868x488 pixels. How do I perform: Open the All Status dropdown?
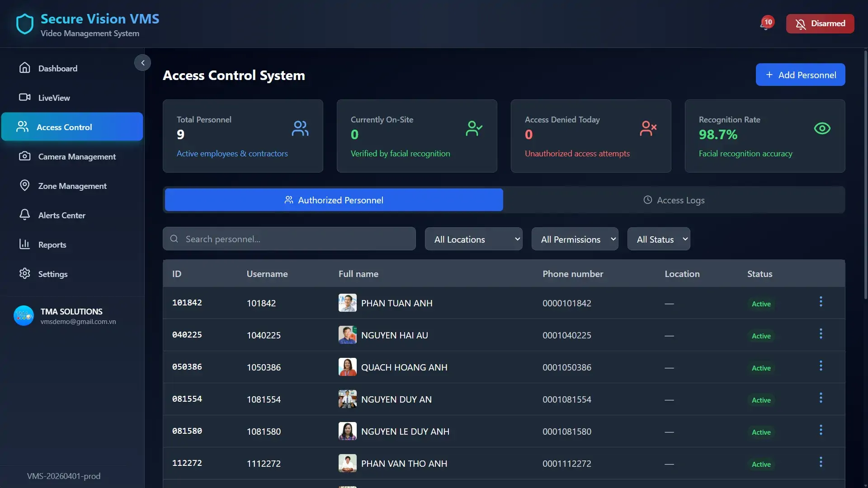click(x=659, y=239)
